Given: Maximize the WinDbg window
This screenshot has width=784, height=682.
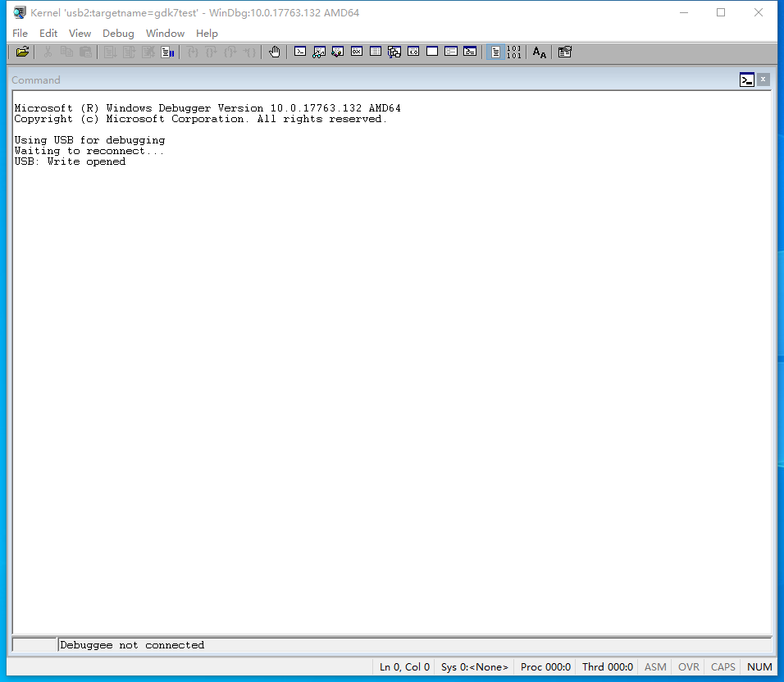Looking at the screenshot, I should pos(721,12).
